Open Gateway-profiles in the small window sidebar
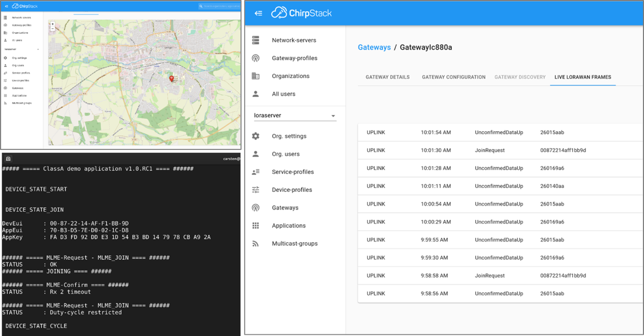 click(22, 25)
